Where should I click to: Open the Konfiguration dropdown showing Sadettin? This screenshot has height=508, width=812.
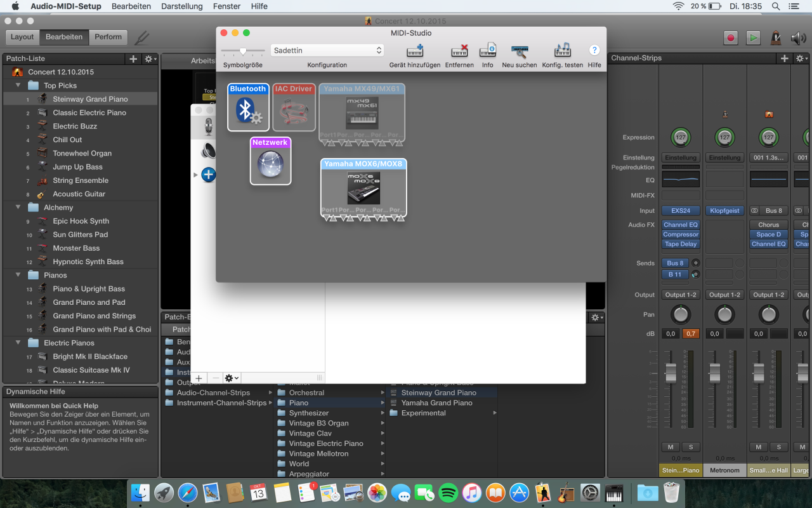coord(327,50)
